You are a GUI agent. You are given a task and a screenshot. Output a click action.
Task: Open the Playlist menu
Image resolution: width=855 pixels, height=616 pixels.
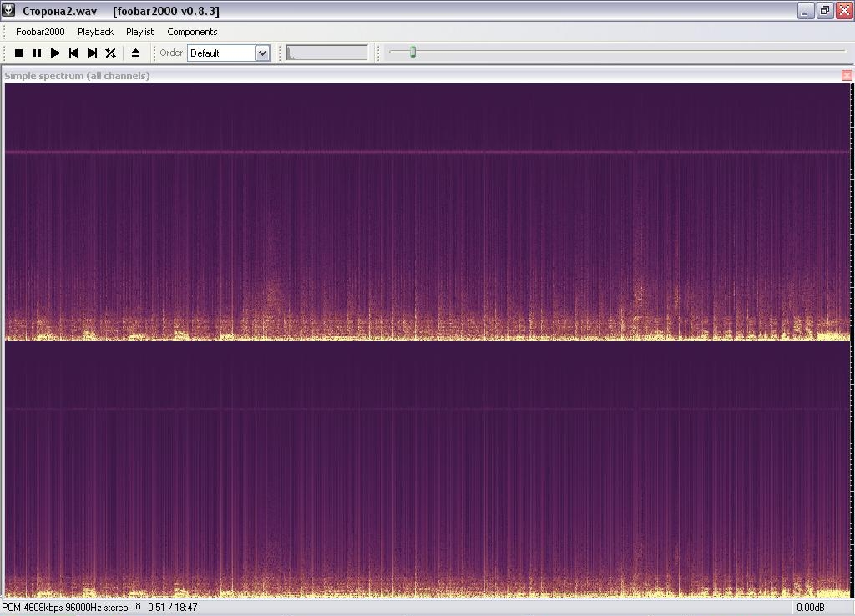139,32
